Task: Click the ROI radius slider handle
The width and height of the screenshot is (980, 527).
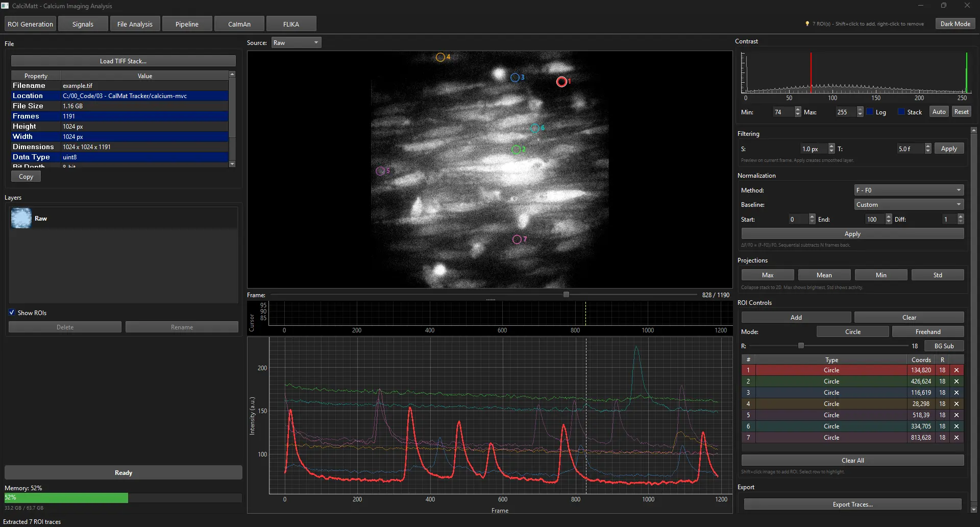Action: point(801,346)
